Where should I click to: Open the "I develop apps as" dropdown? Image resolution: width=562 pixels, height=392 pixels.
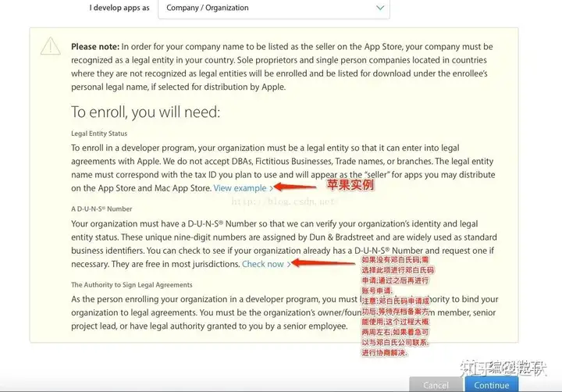[x=274, y=9]
